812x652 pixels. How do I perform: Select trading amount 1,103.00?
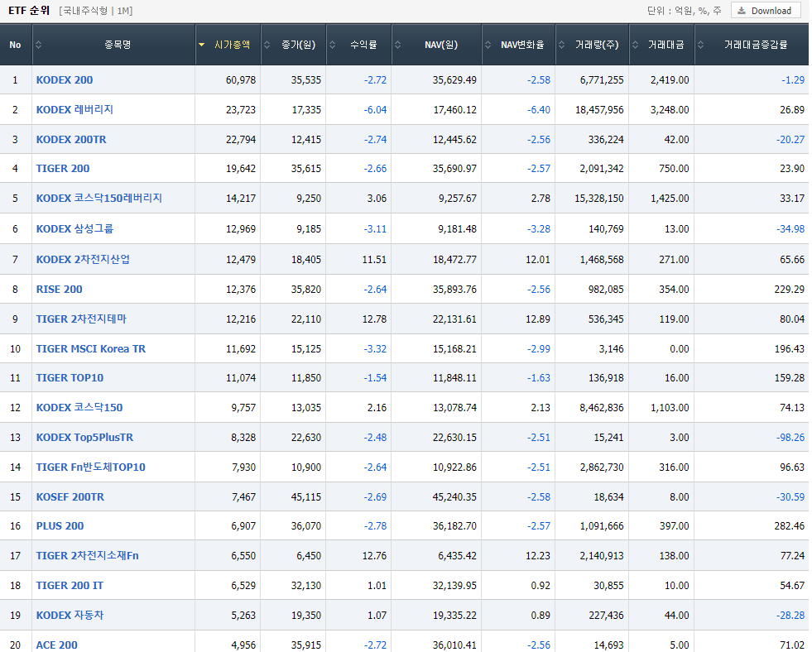(670, 408)
